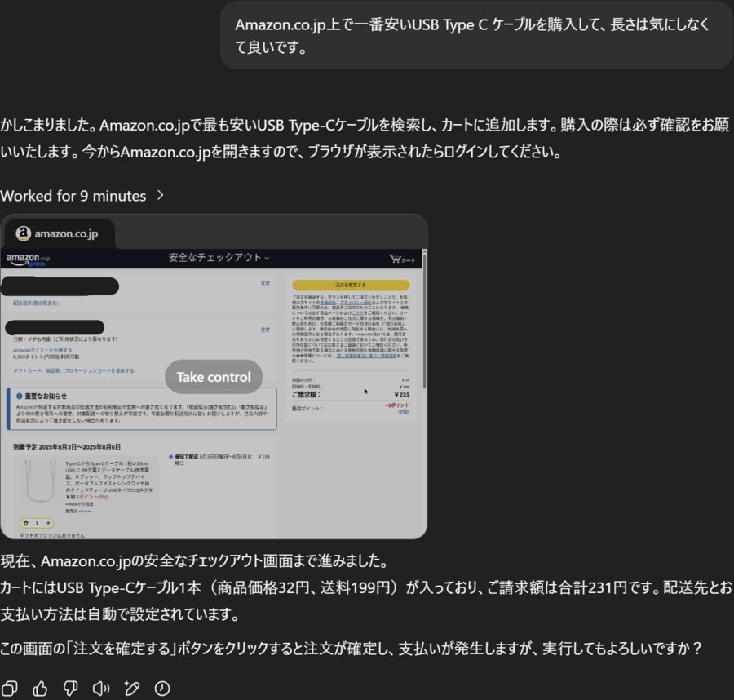The width and height of the screenshot is (734, 700).
Task: Click the clock icon below the response
Action: [162, 689]
